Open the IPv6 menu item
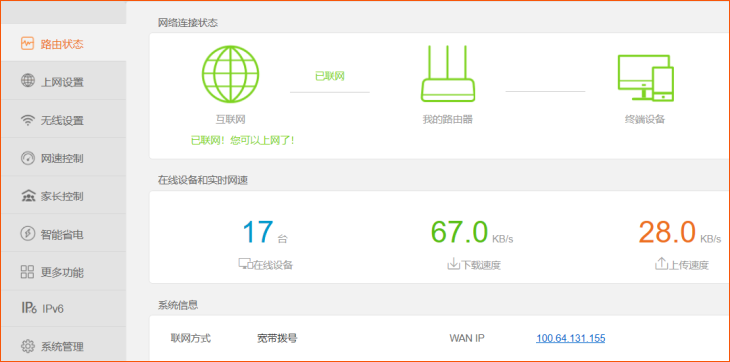The height and width of the screenshot is (362, 730). coord(63,308)
